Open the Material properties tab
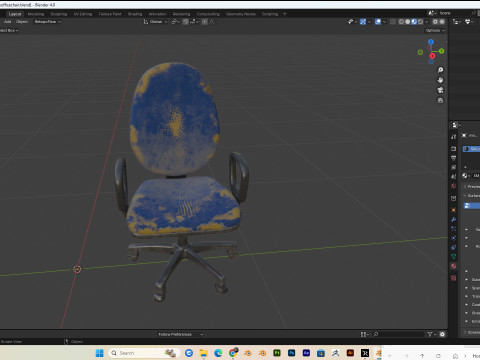Image resolution: width=480 pixels, height=360 pixels. pos(453,266)
